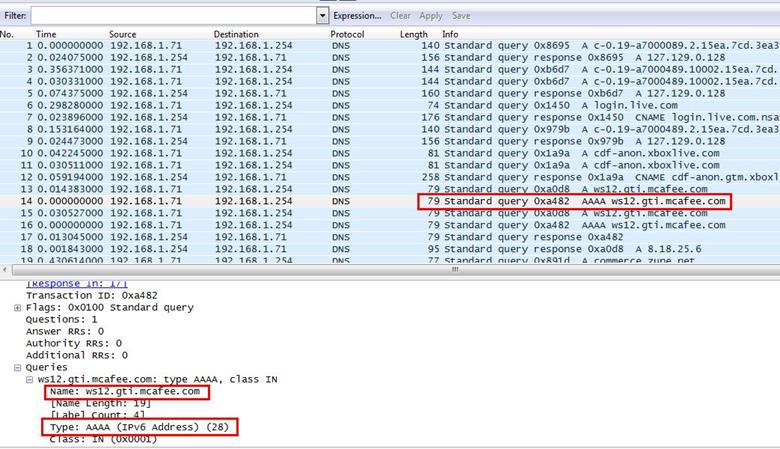Select the Name: ws12.gti.mcafee.com field
Screen dimensions: 780x449
(130, 392)
